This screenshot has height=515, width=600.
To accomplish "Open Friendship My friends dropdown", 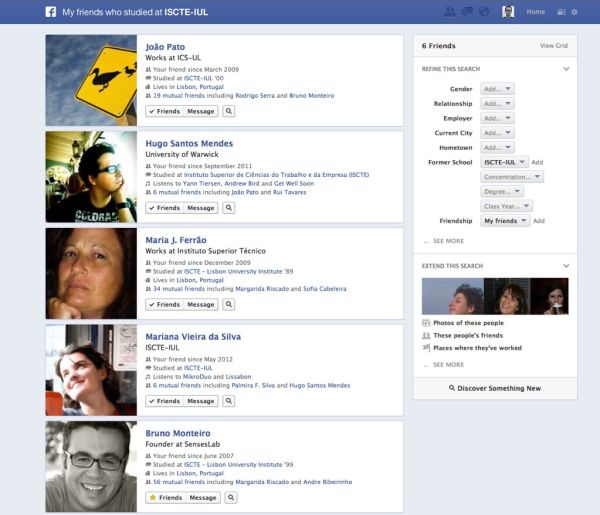I will [x=505, y=221].
